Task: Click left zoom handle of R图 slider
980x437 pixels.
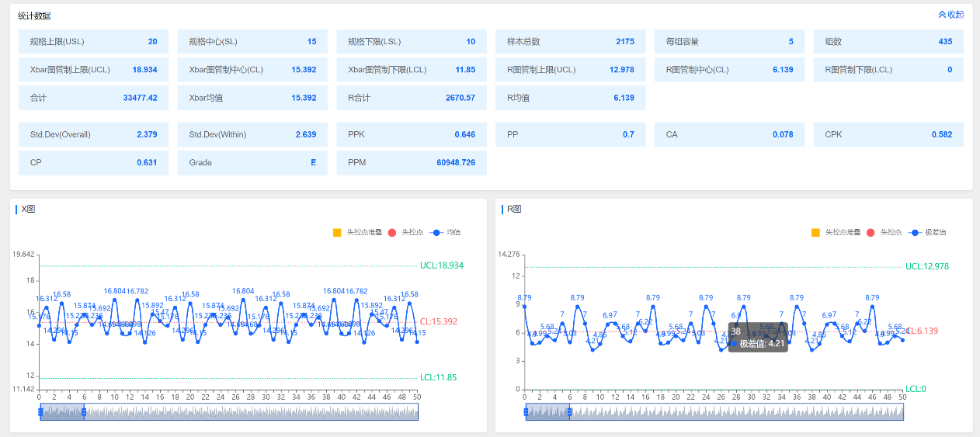Action: tap(526, 412)
